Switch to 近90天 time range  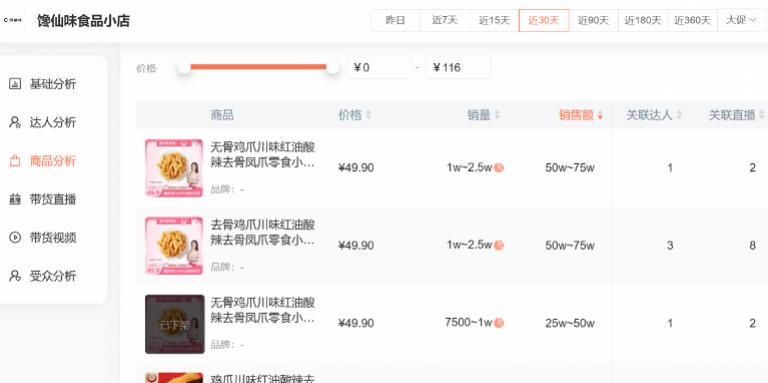(x=593, y=20)
